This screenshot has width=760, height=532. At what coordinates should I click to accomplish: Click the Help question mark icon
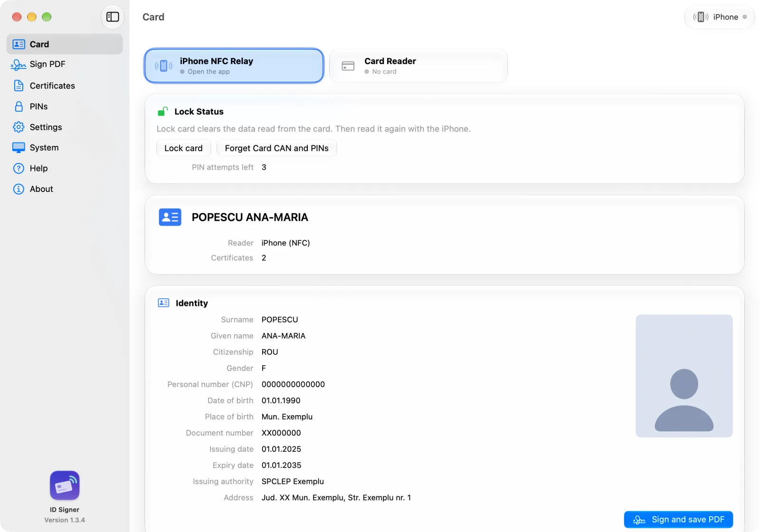[x=19, y=168]
